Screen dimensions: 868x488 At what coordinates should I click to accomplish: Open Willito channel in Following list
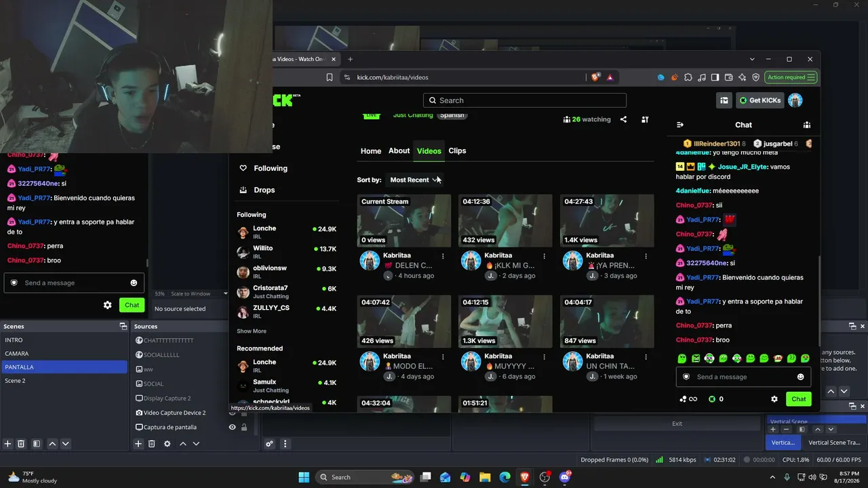287,252
